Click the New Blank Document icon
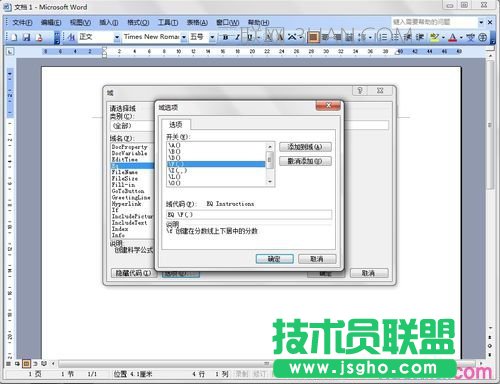500x384 pixels. (x=14, y=37)
